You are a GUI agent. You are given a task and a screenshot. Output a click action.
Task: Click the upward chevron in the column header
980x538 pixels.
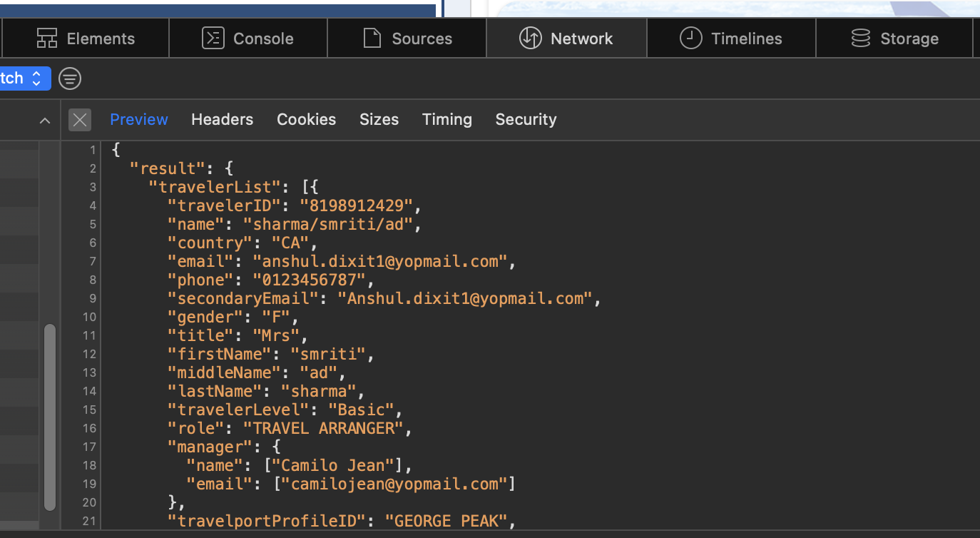tap(45, 121)
